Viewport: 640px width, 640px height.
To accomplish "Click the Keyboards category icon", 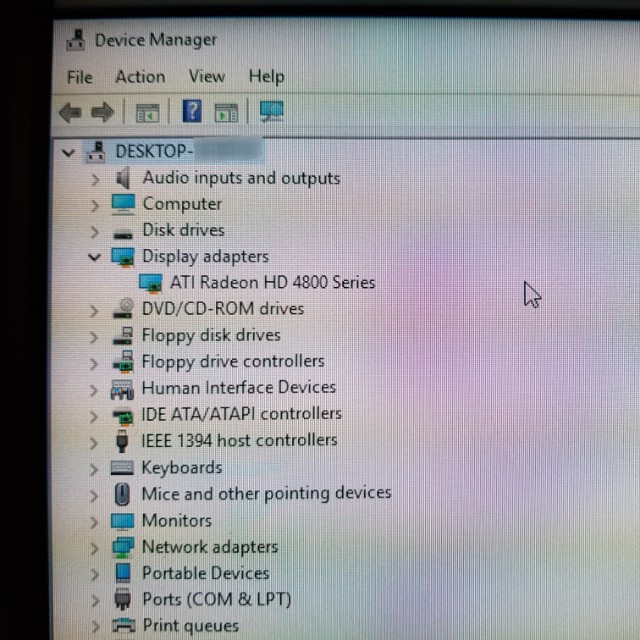I will [122, 468].
